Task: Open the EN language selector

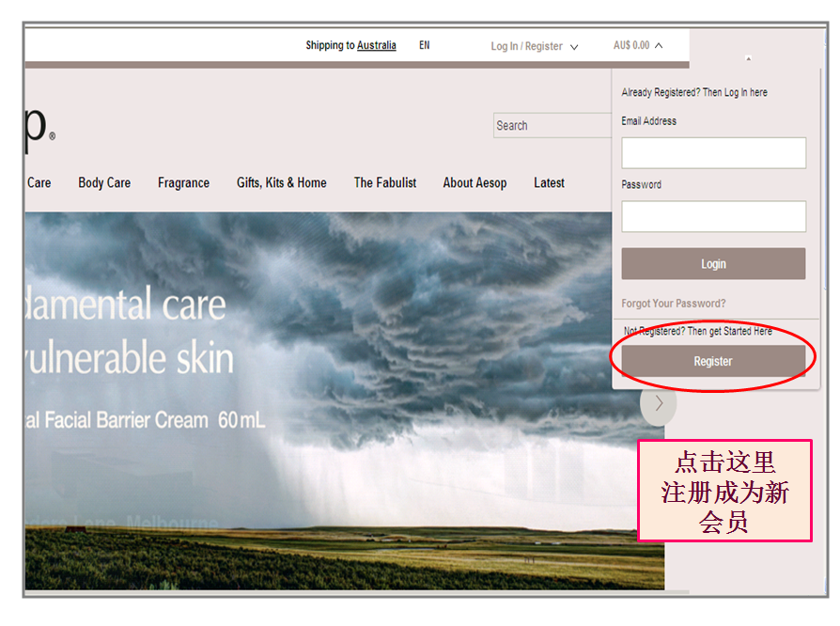Action: 425,45
